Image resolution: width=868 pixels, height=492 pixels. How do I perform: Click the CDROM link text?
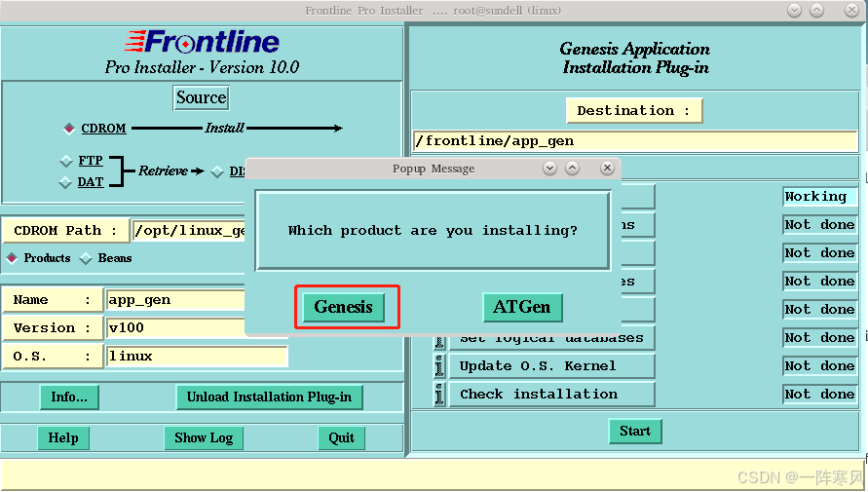tap(103, 129)
